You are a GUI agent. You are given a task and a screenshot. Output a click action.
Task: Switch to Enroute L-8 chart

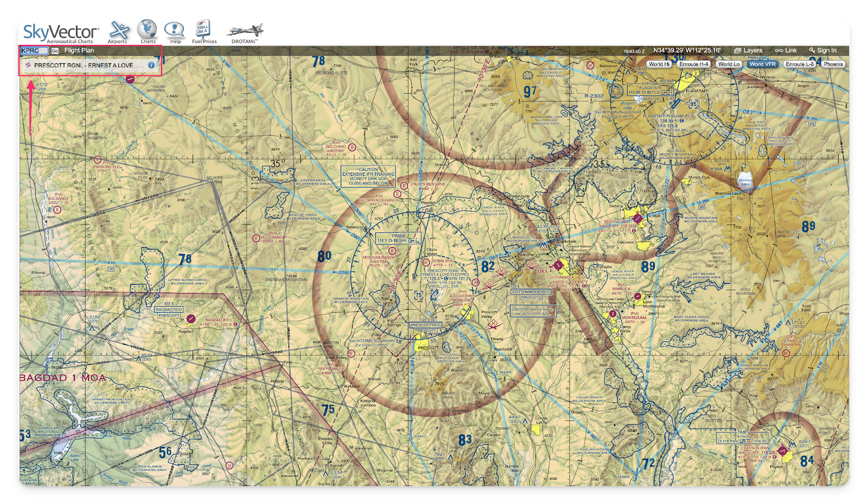coord(800,64)
